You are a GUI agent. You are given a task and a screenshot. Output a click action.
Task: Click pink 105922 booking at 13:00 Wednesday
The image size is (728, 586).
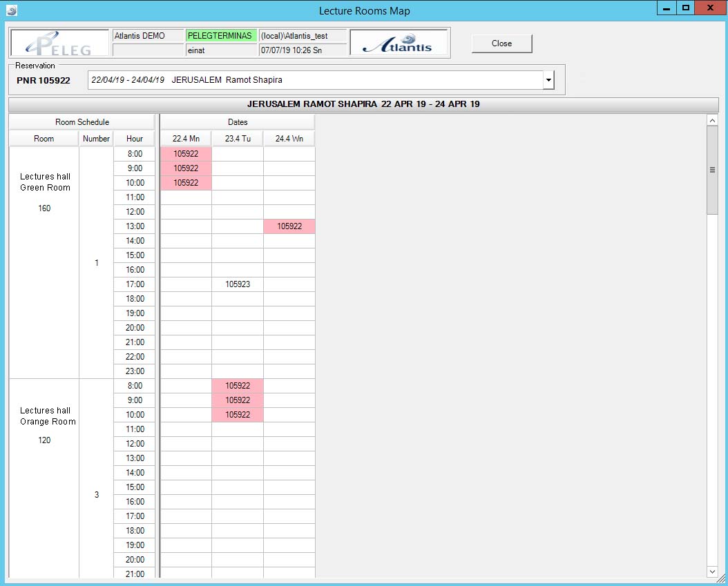pyautogui.click(x=289, y=226)
